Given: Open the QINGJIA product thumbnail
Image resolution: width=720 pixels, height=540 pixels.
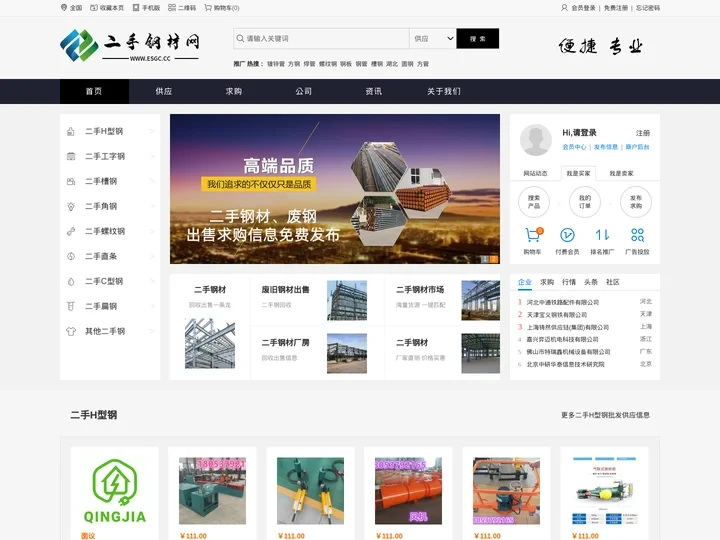Looking at the screenshot, I should coord(115,491).
